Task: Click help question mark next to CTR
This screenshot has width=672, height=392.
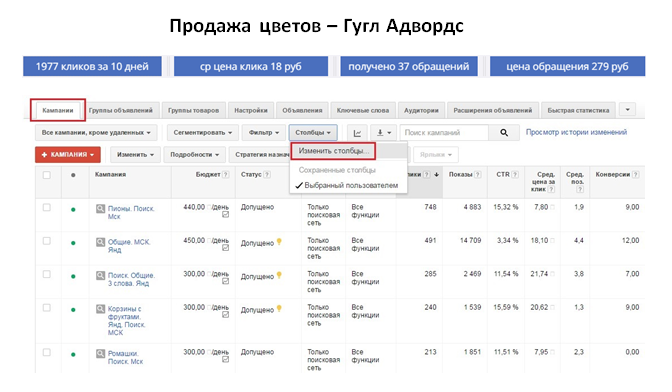Action: pos(515,175)
